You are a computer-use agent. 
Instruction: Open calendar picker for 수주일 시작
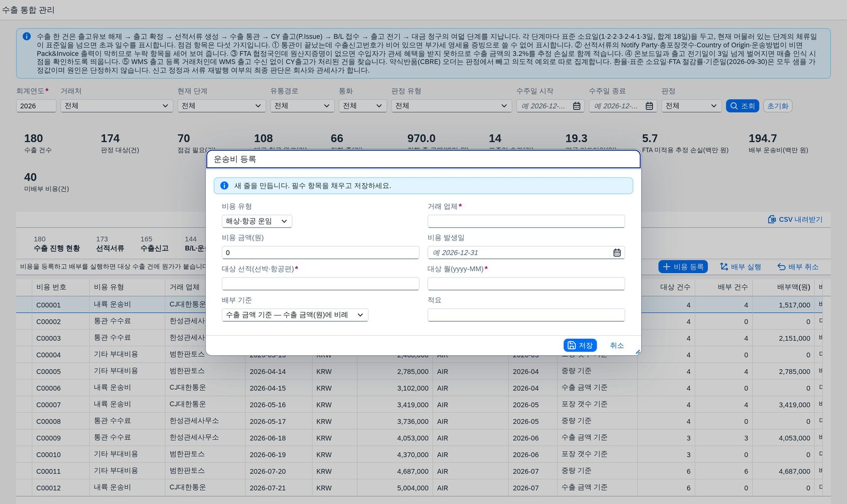[576, 106]
